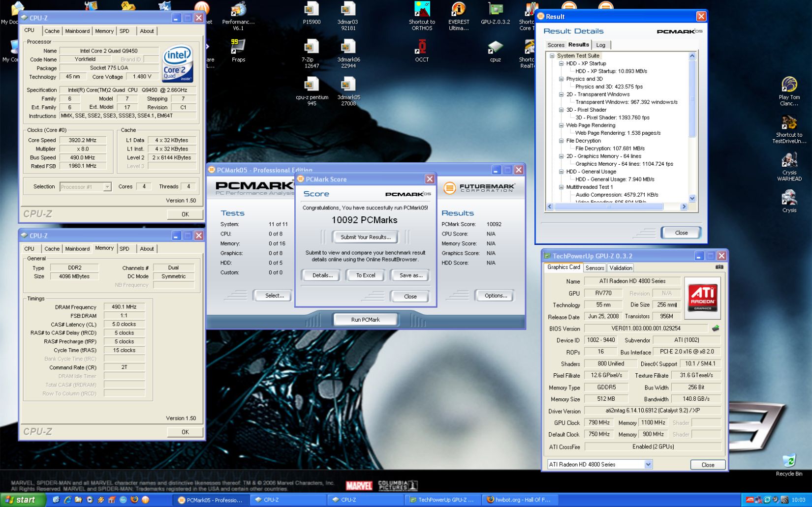Collapse the System Test Suite tree node

point(552,56)
